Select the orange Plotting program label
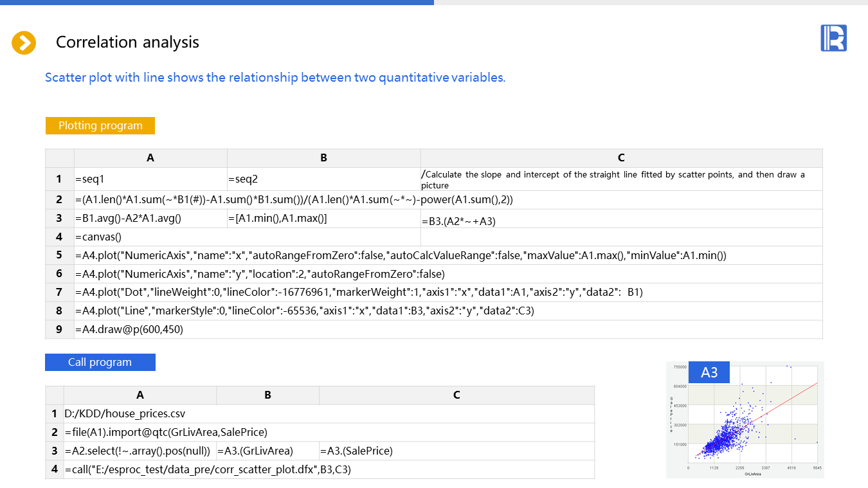868x488 pixels. point(100,125)
